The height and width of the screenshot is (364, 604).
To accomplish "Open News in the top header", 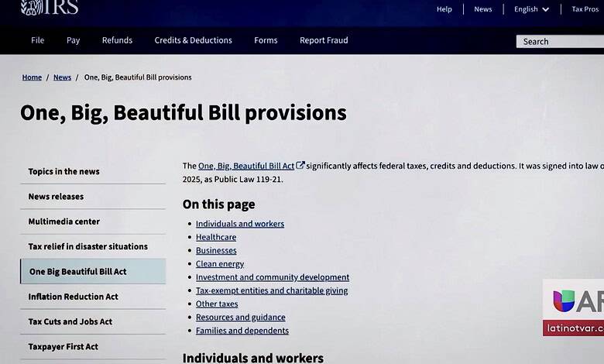I will click(482, 9).
